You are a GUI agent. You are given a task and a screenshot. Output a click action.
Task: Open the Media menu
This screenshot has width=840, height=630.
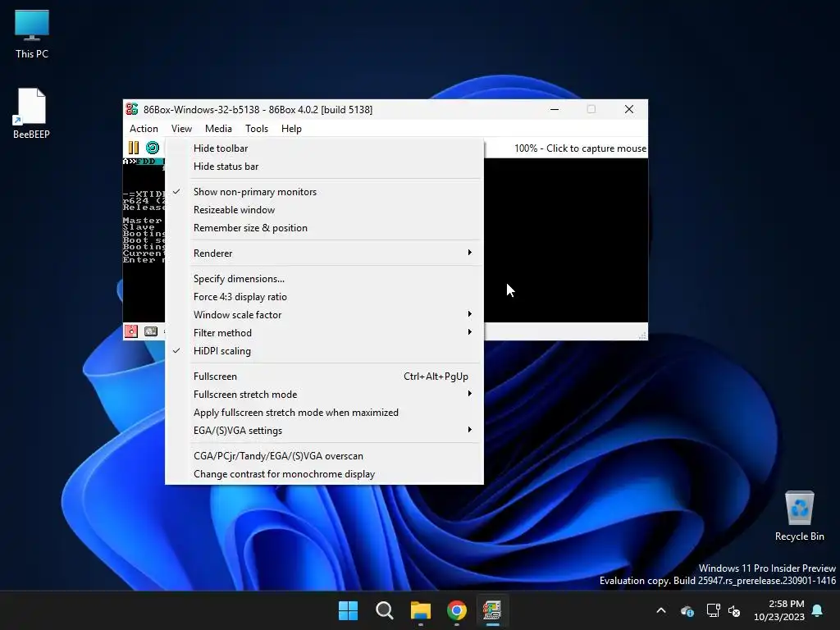[218, 129]
